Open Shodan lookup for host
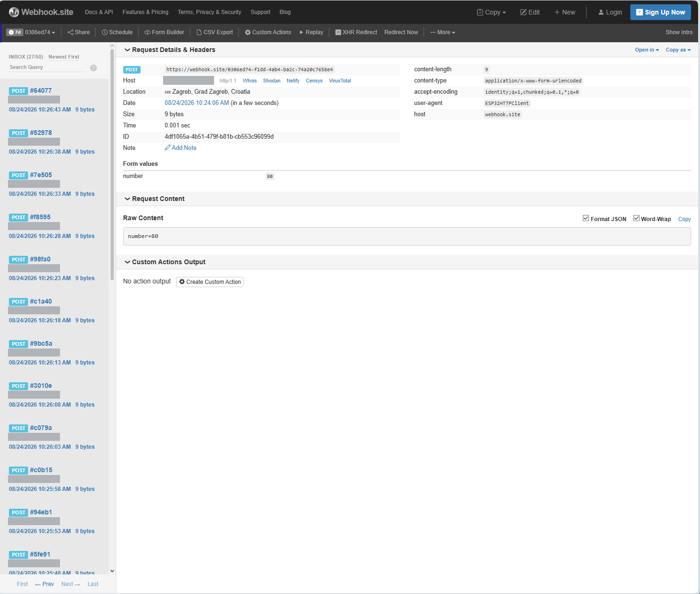 coord(271,81)
